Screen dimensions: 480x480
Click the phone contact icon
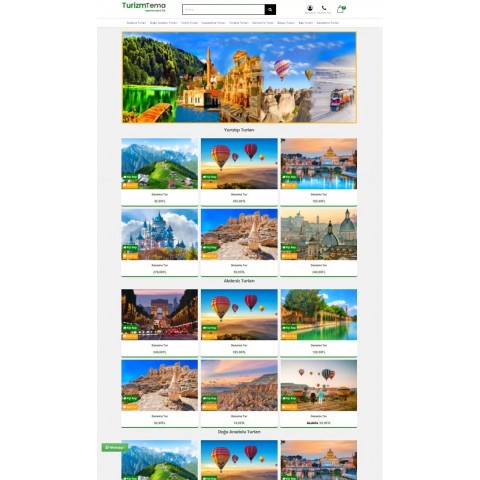(324, 8)
